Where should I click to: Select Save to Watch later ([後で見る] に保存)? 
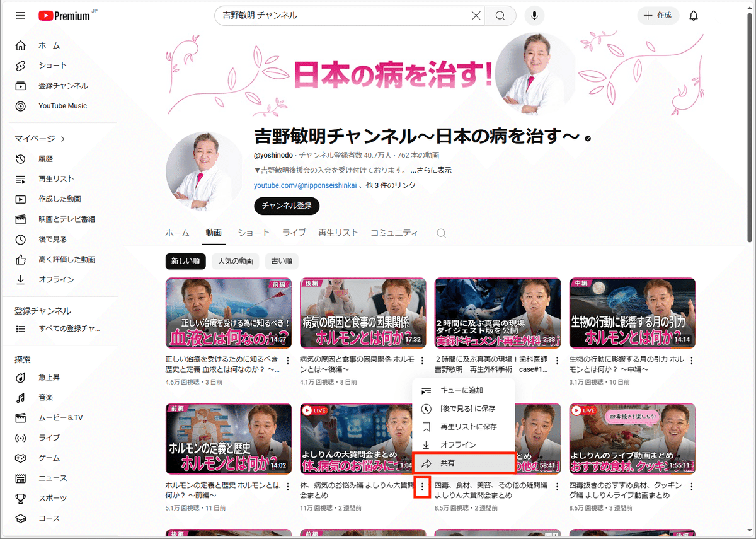pyautogui.click(x=463, y=409)
